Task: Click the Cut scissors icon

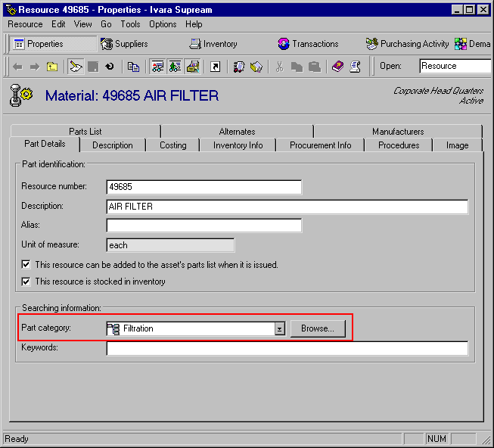Action: point(279,67)
